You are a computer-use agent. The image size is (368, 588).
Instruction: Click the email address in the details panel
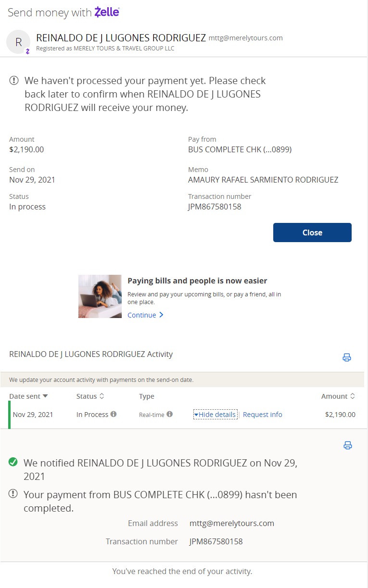pyautogui.click(x=232, y=523)
